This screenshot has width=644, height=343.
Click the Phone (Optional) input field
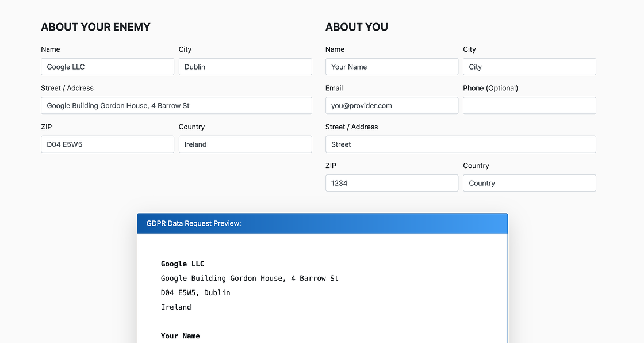click(530, 105)
